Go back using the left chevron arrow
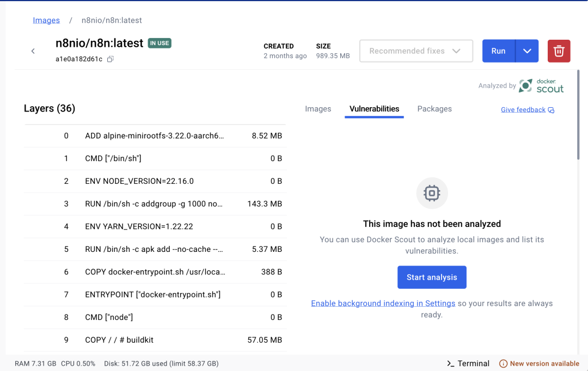This screenshot has width=588, height=371. click(x=33, y=51)
